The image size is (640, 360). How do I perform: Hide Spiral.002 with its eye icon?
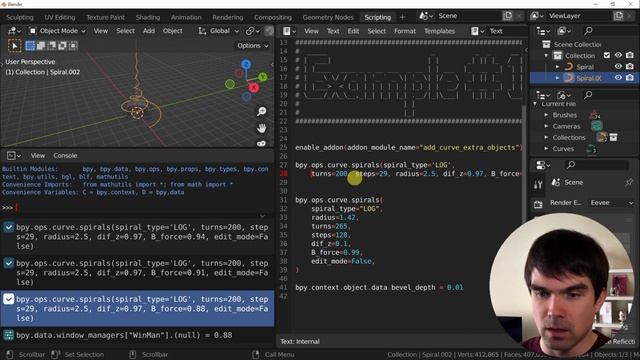click(x=618, y=78)
